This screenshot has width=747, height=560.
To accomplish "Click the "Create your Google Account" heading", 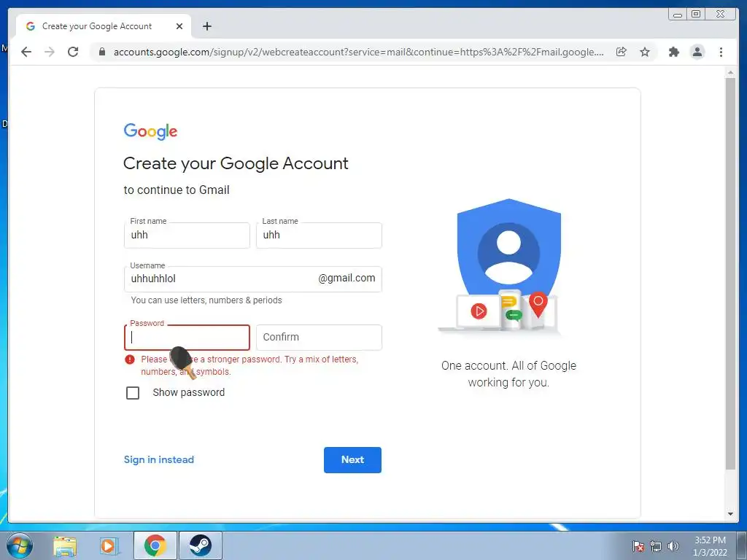I will 236,164.
